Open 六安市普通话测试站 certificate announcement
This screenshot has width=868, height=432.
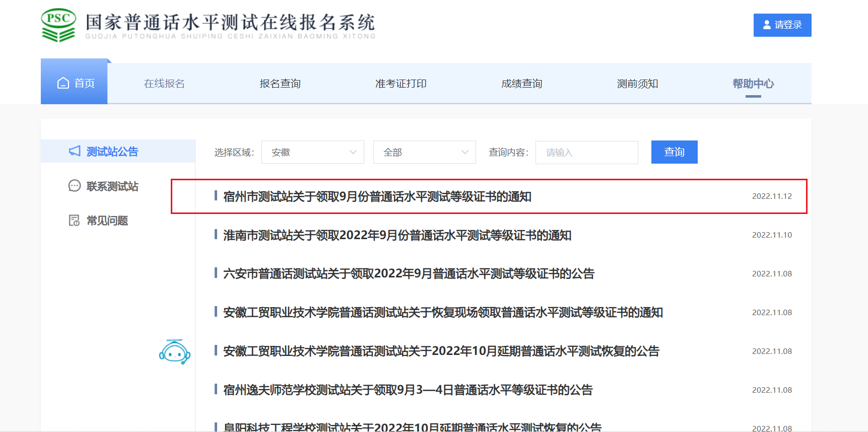point(409,273)
